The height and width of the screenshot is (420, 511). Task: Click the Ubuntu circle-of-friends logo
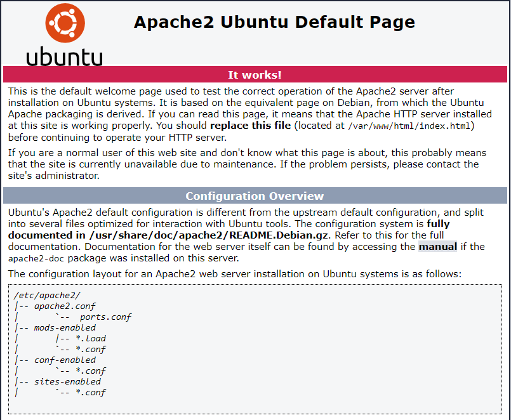point(64,22)
